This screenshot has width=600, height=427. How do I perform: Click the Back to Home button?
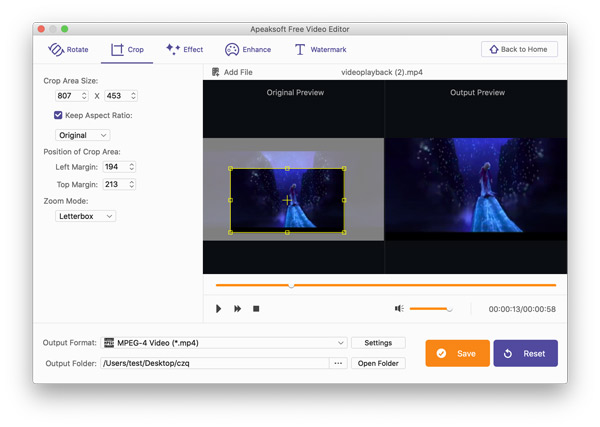click(x=519, y=49)
